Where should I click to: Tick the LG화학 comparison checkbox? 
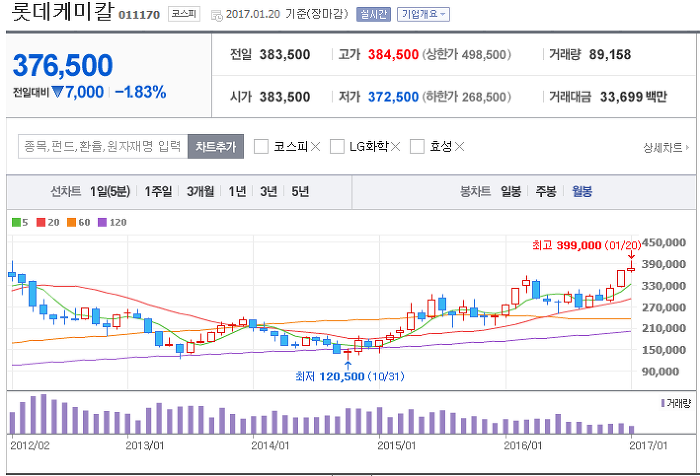point(337,146)
